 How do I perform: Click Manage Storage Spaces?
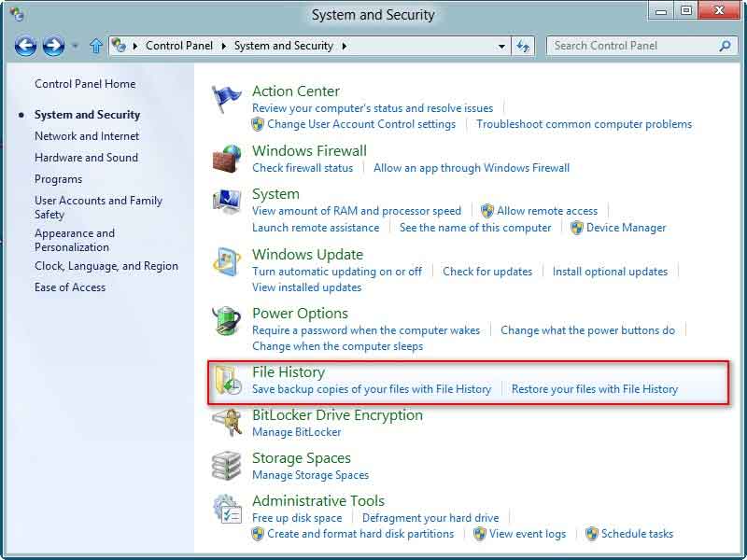pos(310,475)
